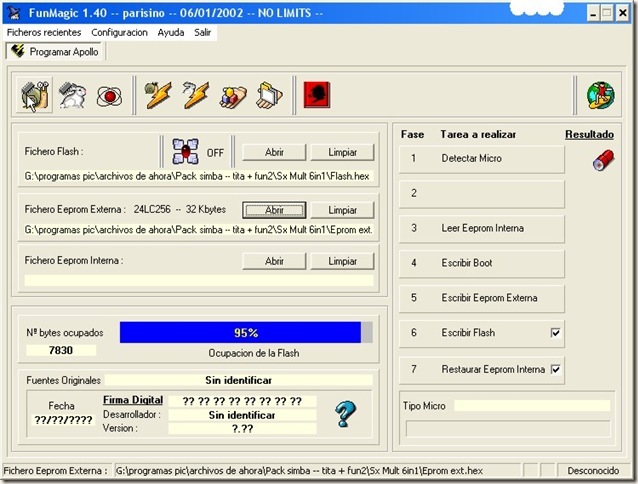The width and height of the screenshot is (638, 484).
Task: Toggle the Flash OFF chip icon
Action: tap(186, 151)
